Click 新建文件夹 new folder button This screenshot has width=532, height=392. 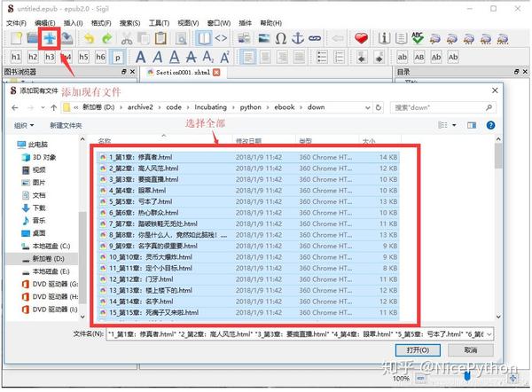66,126
